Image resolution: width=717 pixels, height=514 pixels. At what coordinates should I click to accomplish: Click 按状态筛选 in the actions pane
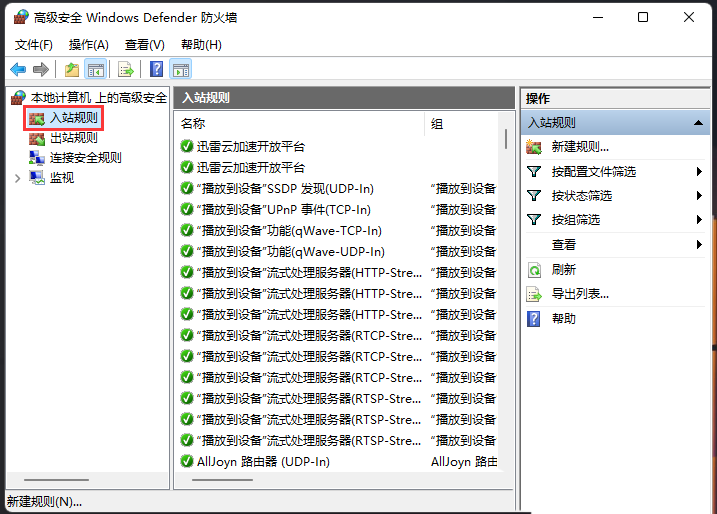point(582,196)
